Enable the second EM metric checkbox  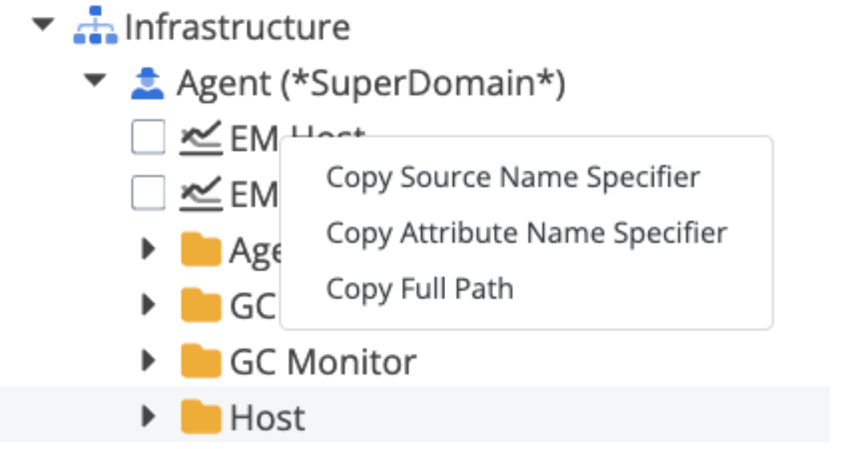click(x=148, y=194)
